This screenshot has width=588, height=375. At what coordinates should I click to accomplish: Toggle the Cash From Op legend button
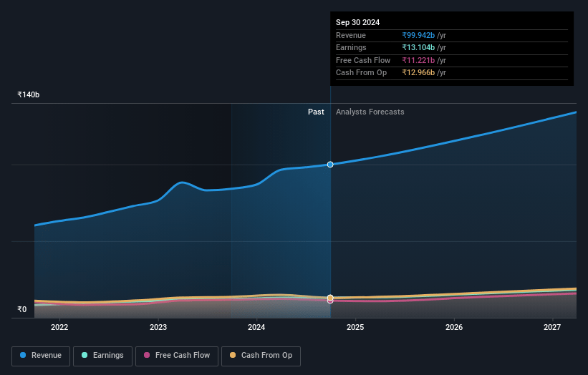[x=261, y=356]
